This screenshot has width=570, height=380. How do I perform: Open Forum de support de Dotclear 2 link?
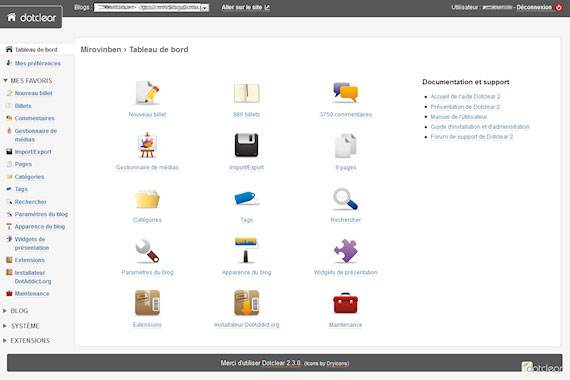pos(472,137)
